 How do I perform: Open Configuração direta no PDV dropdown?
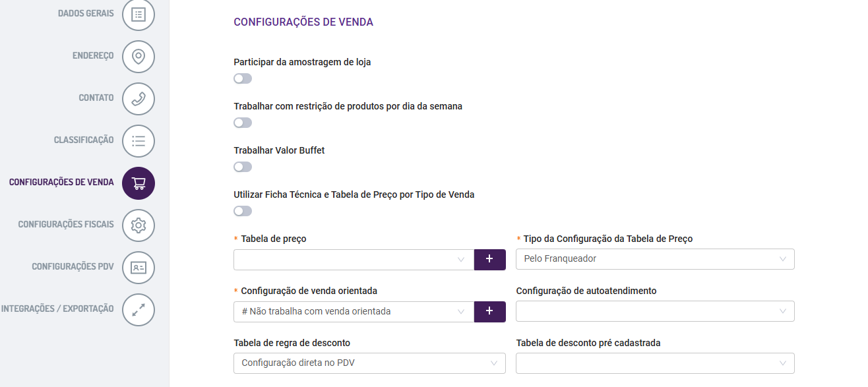point(369,363)
